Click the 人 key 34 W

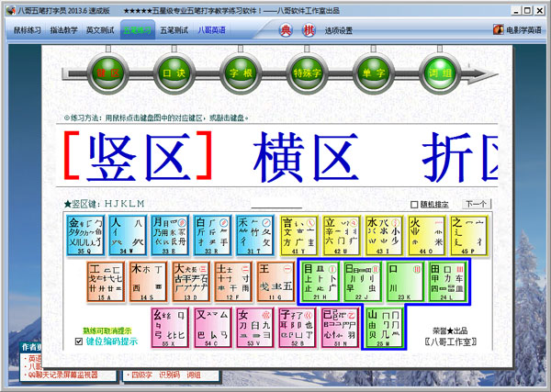[x=128, y=235]
